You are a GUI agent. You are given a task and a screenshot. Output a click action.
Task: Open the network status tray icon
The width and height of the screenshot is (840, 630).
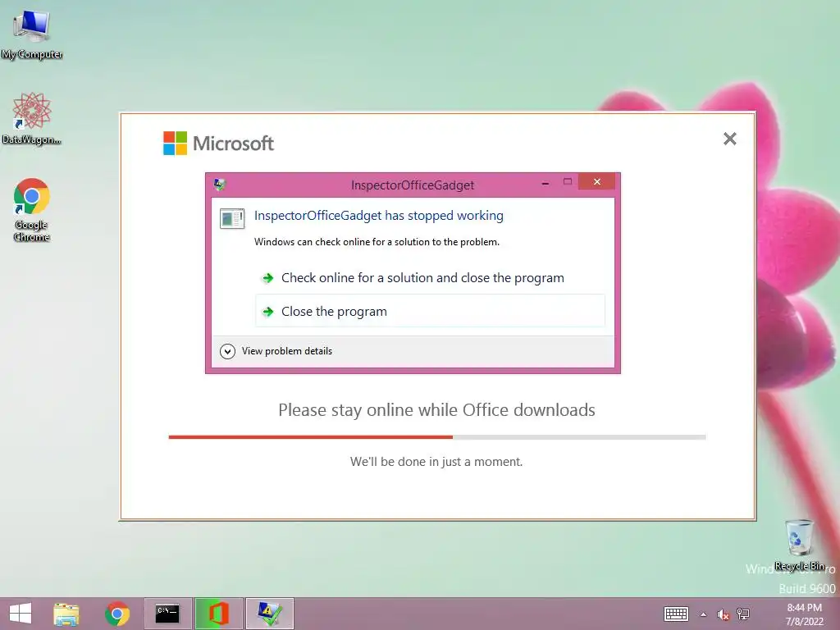tap(743, 614)
